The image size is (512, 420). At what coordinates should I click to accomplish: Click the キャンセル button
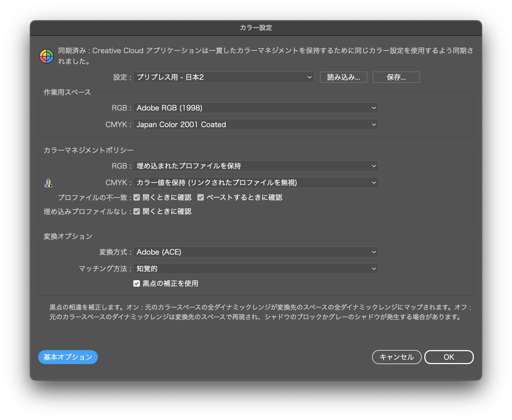point(397,357)
